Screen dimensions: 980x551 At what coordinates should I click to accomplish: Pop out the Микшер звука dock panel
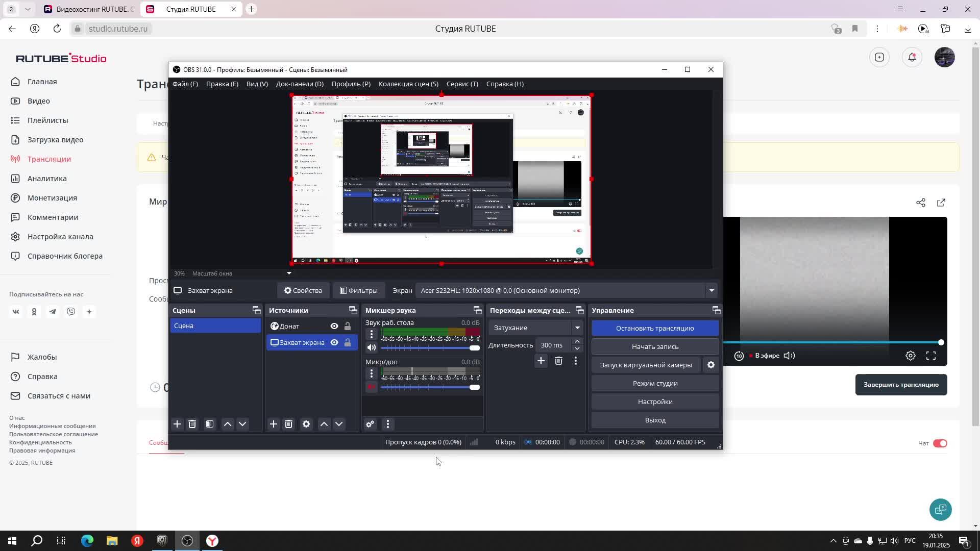click(477, 310)
